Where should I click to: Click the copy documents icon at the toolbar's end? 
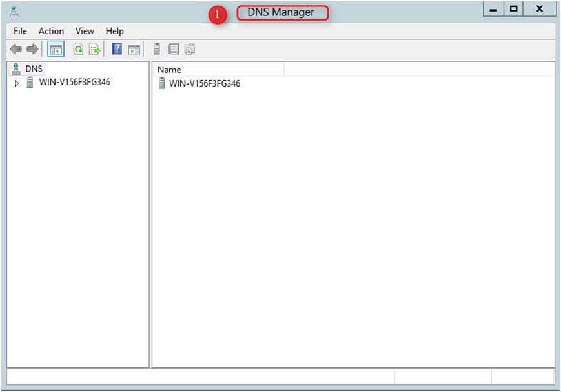[190, 49]
